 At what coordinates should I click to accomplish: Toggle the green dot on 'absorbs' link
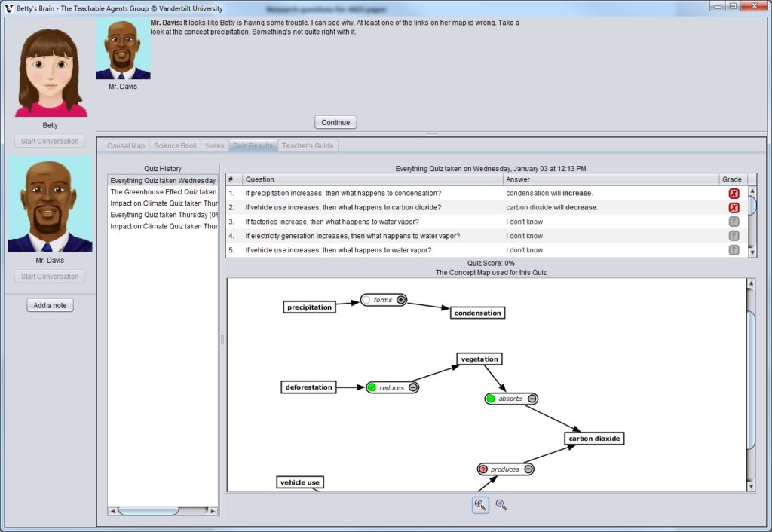pos(491,399)
